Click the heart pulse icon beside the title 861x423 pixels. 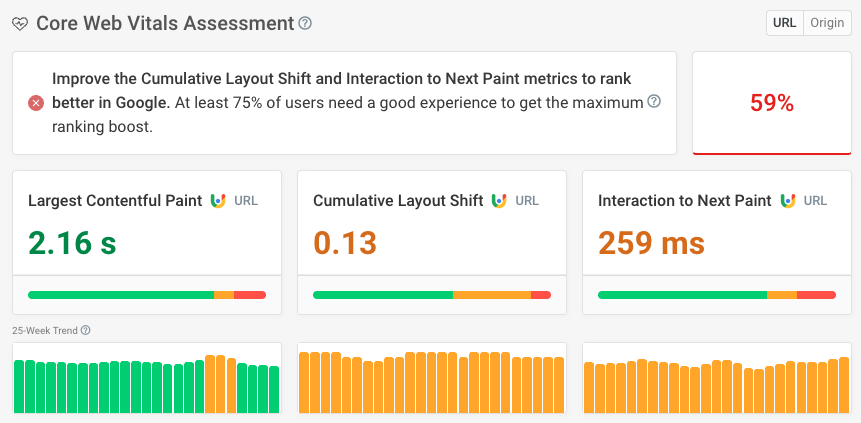[x=20, y=23]
